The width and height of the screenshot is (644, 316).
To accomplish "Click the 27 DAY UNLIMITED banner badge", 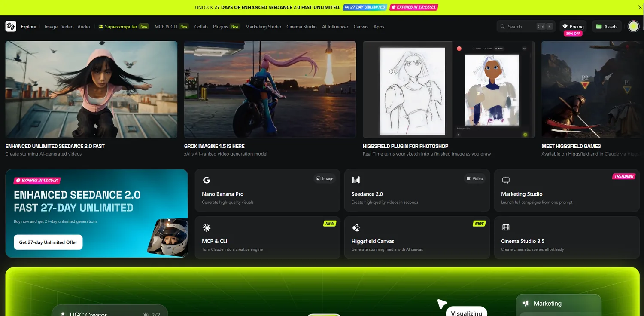I will pos(365,7).
